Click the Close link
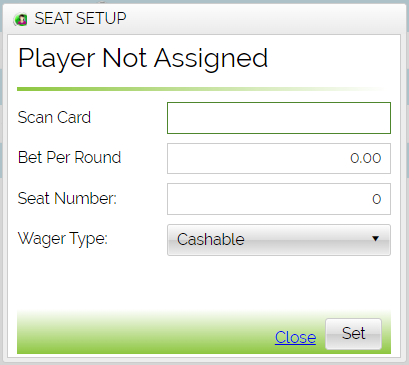The width and height of the screenshot is (409, 365). (295, 337)
